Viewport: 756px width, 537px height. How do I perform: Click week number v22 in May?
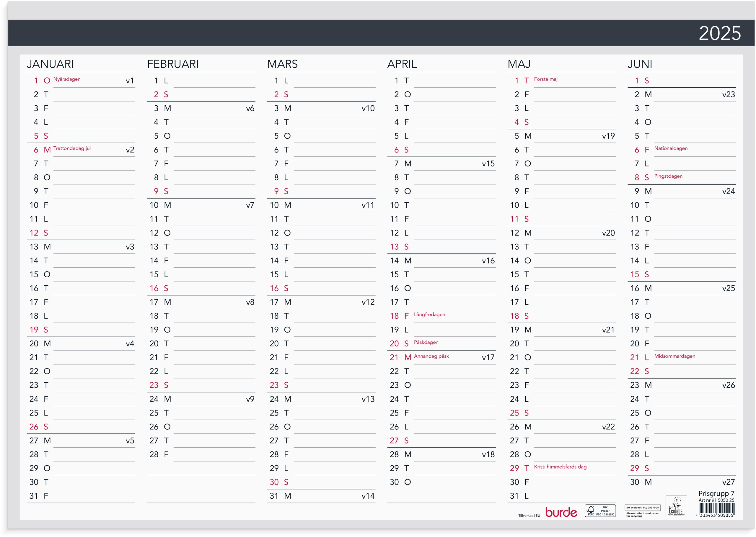608,427
